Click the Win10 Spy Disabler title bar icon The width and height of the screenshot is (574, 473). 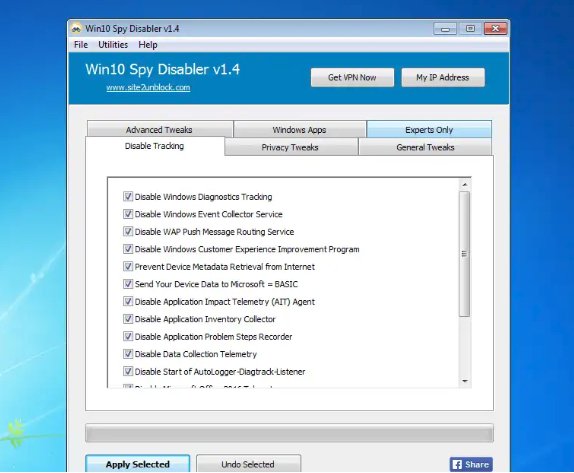76,29
